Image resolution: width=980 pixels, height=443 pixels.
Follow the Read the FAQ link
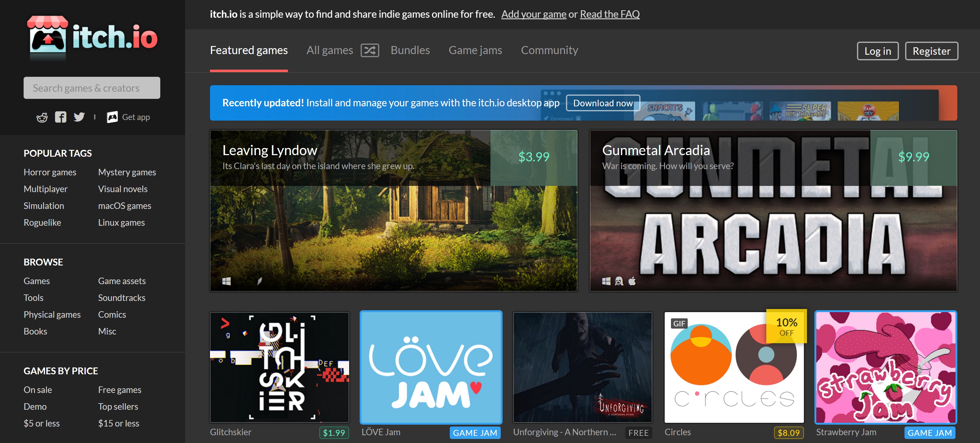610,14
